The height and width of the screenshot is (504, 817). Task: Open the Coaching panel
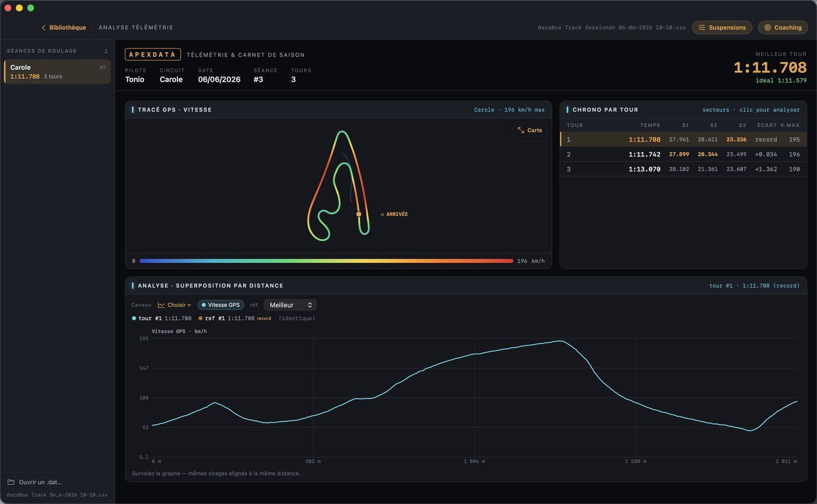pos(783,28)
